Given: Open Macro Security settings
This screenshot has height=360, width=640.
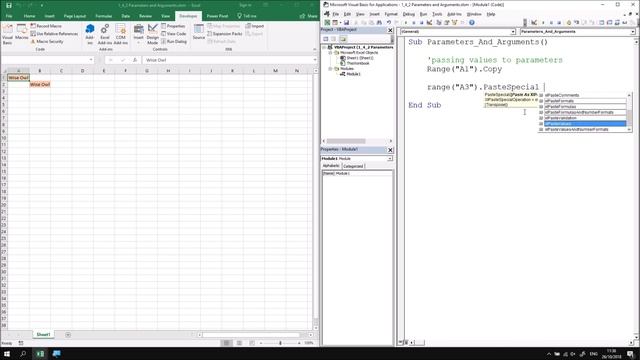Looking at the screenshot, I should click(47, 42).
